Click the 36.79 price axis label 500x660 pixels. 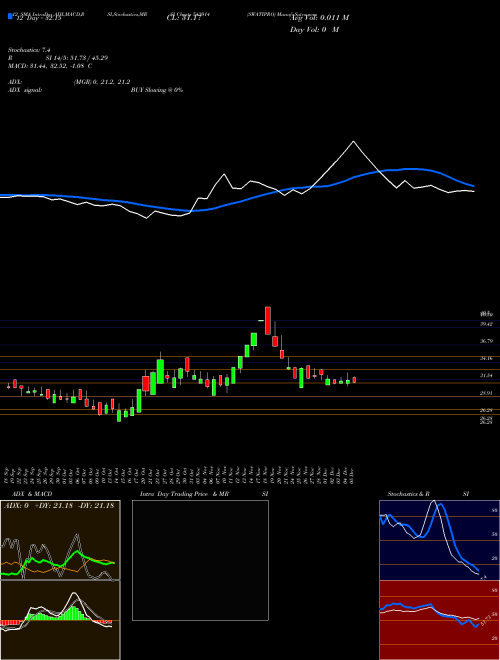pyautogui.click(x=486, y=341)
